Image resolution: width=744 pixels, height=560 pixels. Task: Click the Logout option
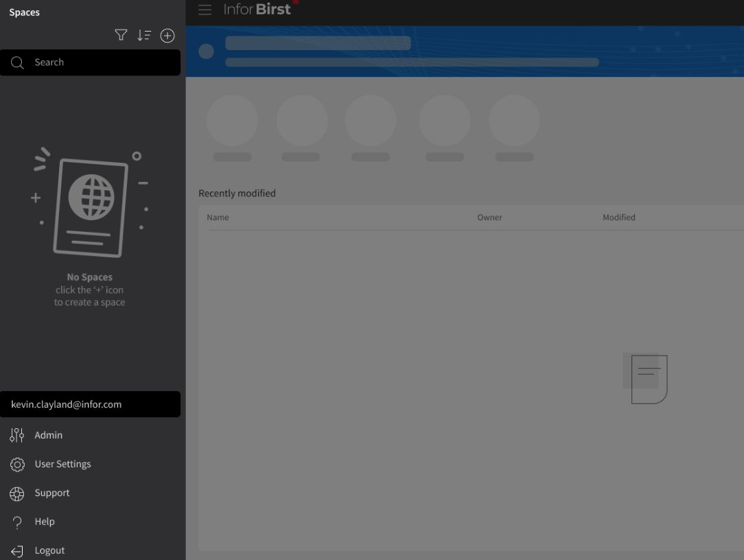pos(49,550)
